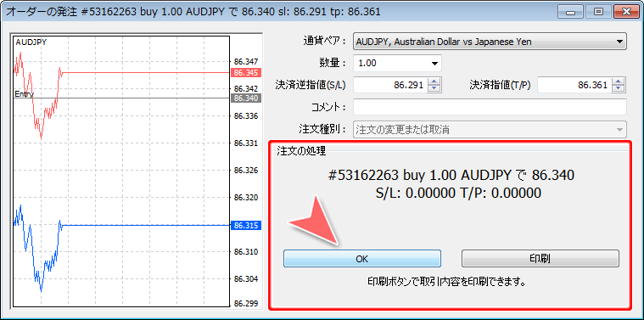Increase S/L with the up arrow
The image size is (644, 320).
click(434, 81)
